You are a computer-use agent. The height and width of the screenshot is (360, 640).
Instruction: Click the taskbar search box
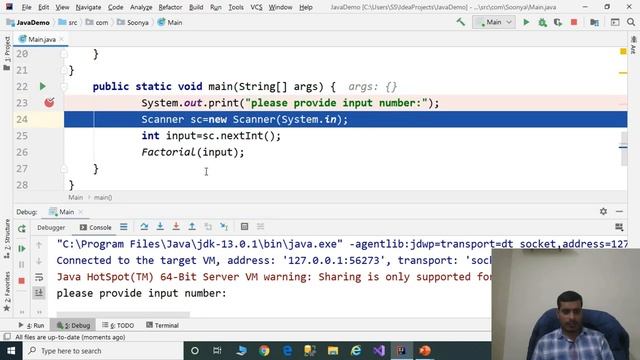point(103,351)
